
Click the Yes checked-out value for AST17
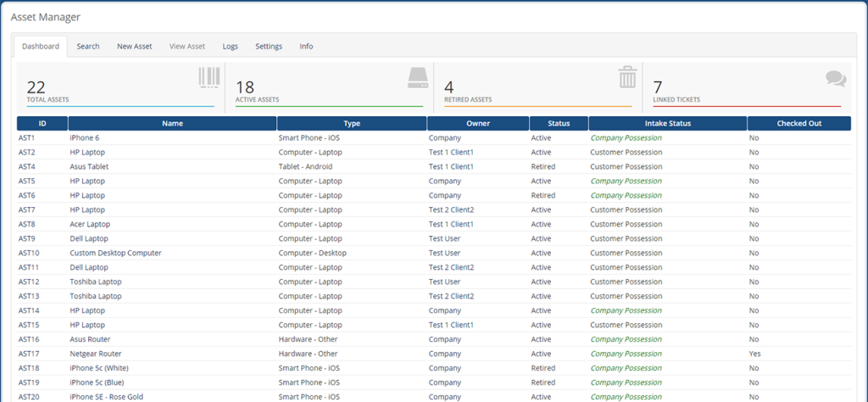755,354
